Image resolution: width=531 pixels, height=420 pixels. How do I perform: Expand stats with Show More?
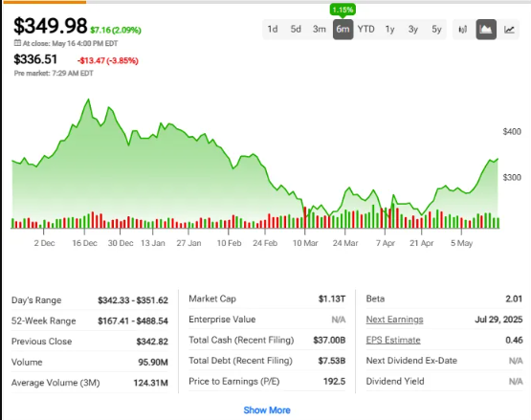267,410
